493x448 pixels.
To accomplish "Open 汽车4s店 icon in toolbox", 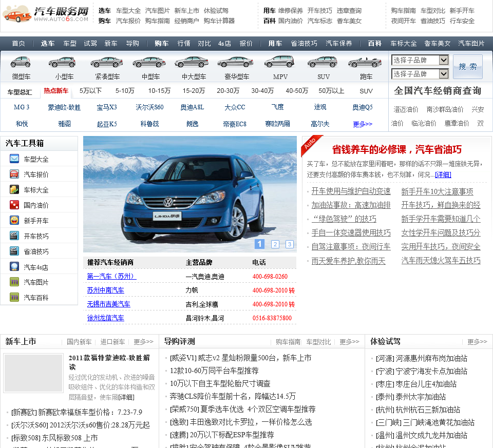I will (x=14, y=266).
